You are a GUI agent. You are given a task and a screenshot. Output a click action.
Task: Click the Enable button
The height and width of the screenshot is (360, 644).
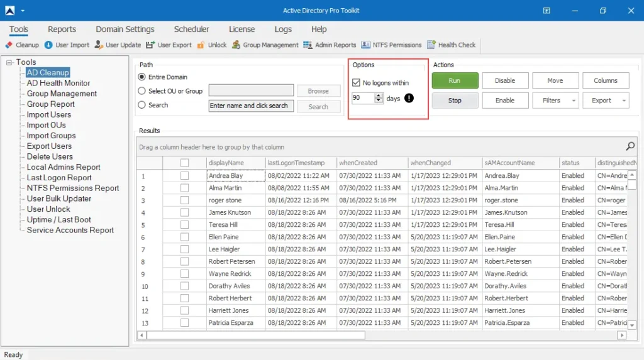[x=505, y=101]
